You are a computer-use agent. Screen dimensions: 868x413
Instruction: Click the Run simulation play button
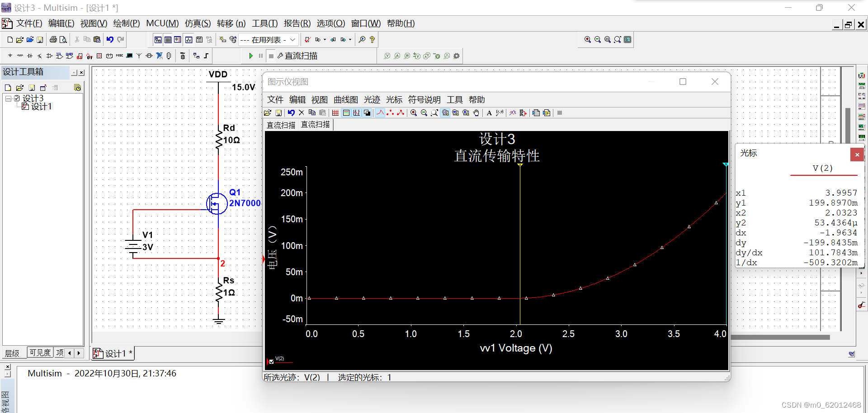(251, 56)
